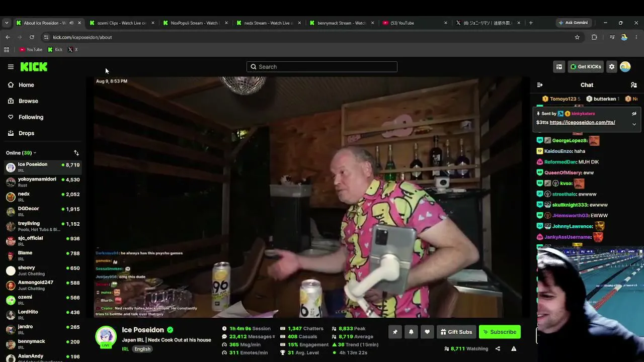Report the stream using the warning icon
This screenshot has height=362, width=644.
tap(514, 348)
